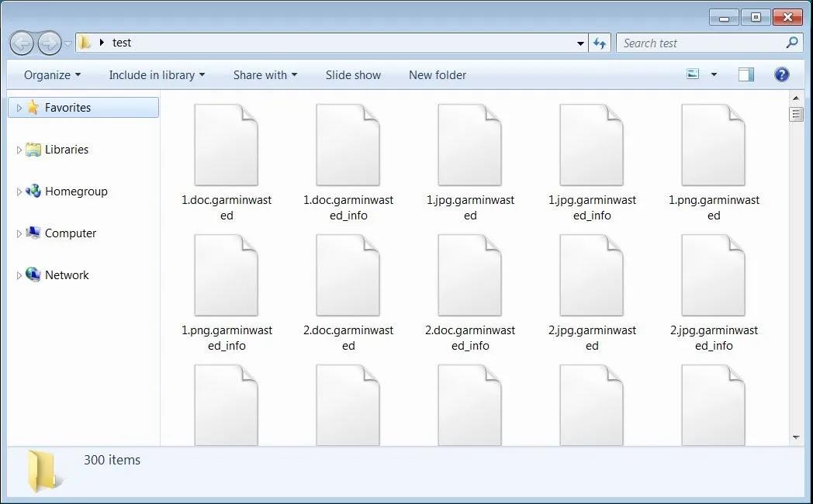Change view with the view icon
The height and width of the screenshot is (504, 813).
pos(693,74)
